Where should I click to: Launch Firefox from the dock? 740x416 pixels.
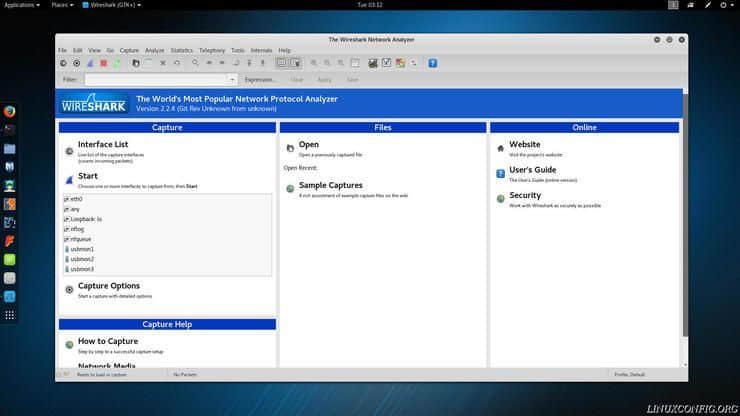[x=10, y=111]
